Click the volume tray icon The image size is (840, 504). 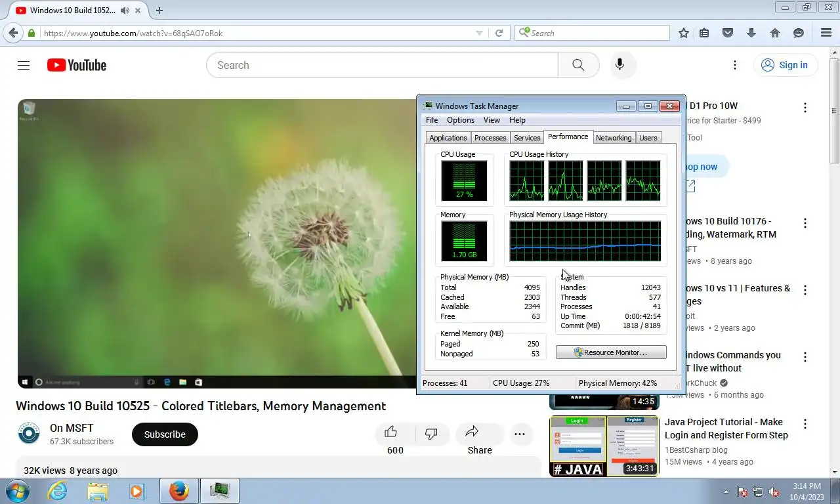click(x=774, y=492)
